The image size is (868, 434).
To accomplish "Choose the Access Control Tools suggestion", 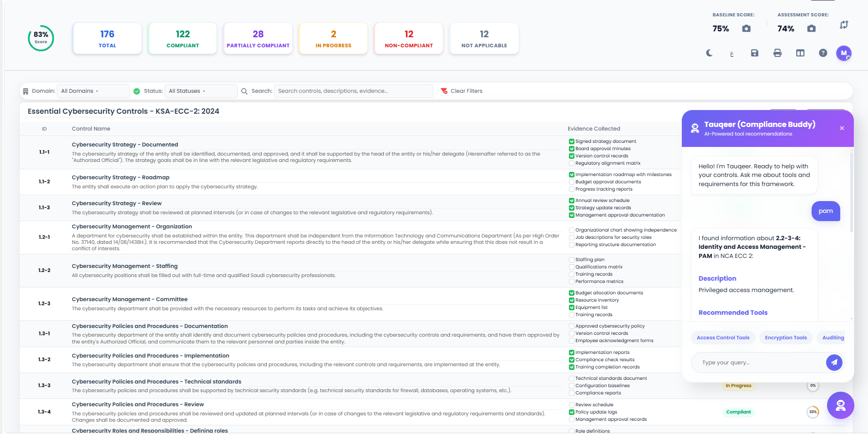I will tap(723, 338).
